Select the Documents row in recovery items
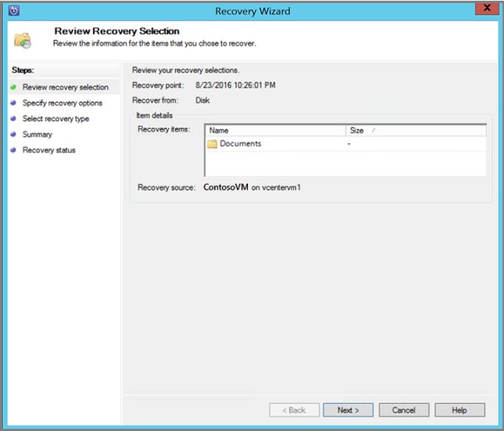 click(345, 144)
